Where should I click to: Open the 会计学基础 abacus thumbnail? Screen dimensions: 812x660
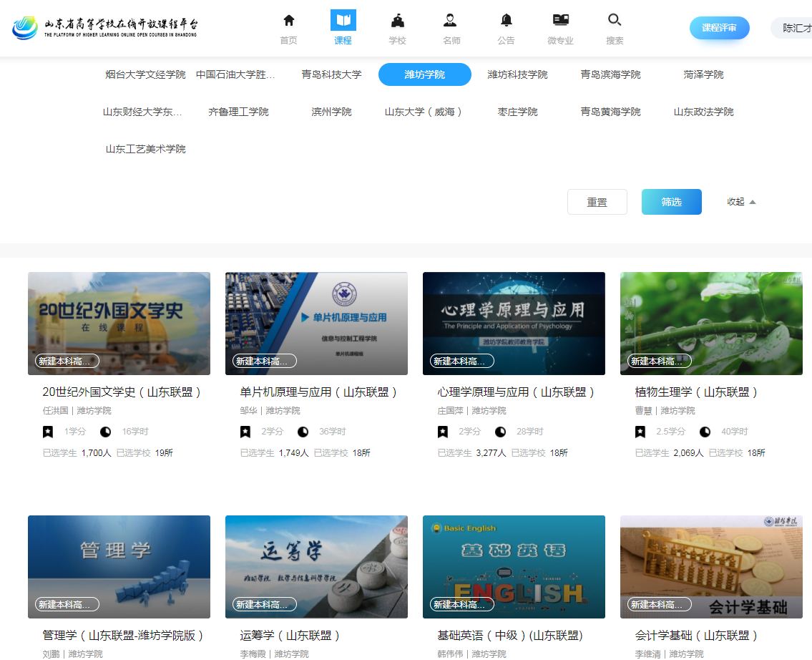point(712,567)
